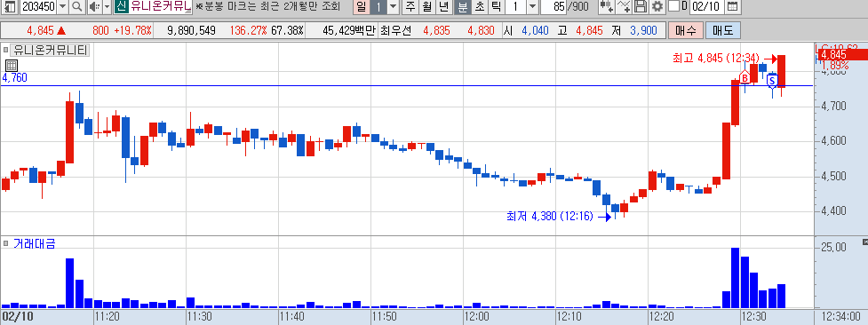Click the 매도 sell button

722,30
